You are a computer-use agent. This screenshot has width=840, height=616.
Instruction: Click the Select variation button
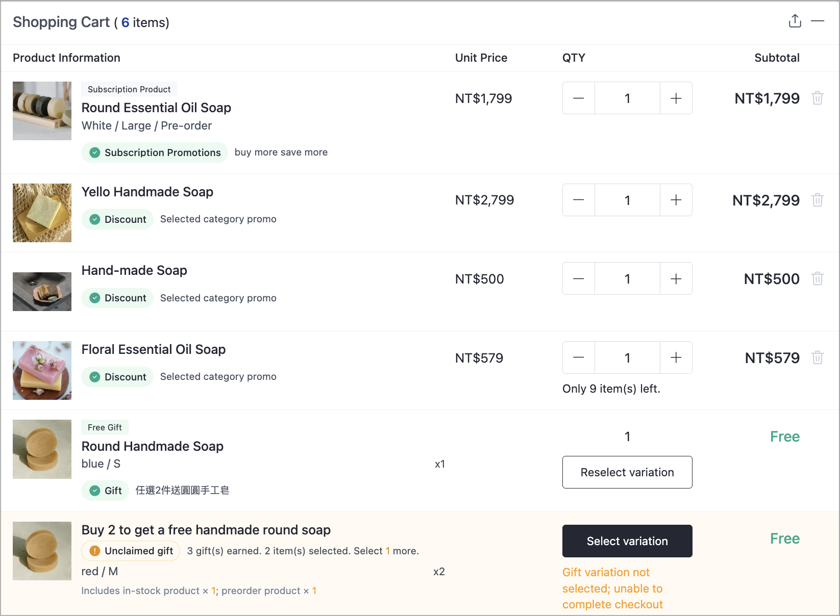pos(627,541)
